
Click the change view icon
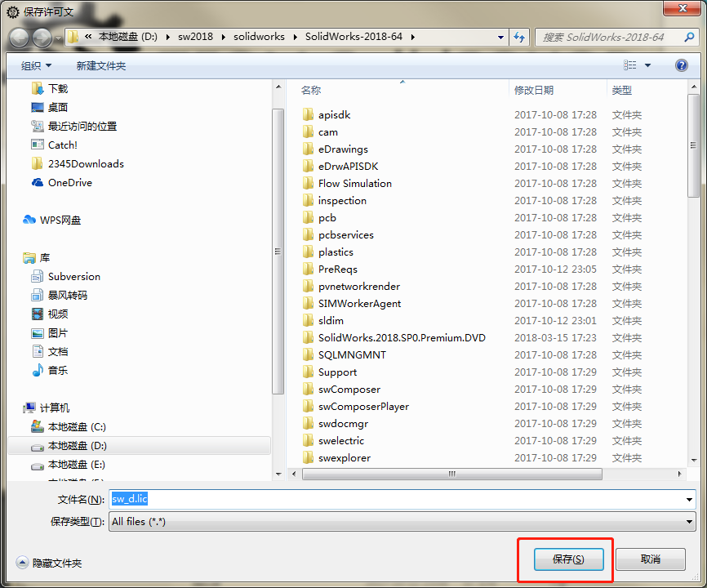click(630, 65)
